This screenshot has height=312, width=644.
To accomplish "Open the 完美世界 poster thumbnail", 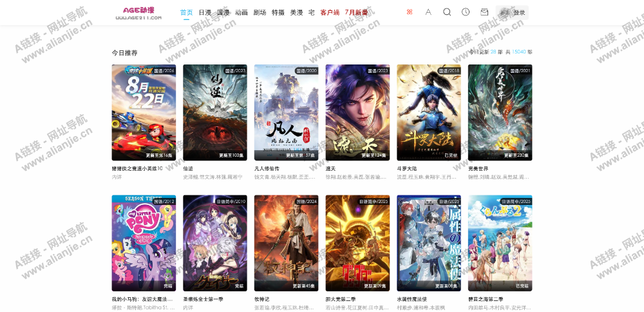I will (x=500, y=112).
